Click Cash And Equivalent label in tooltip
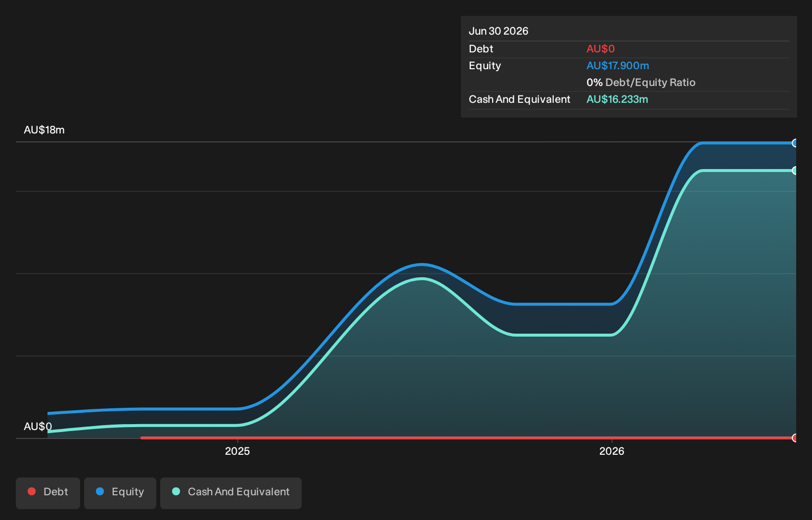This screenshot has height=520, width=812. pos(519,99)
